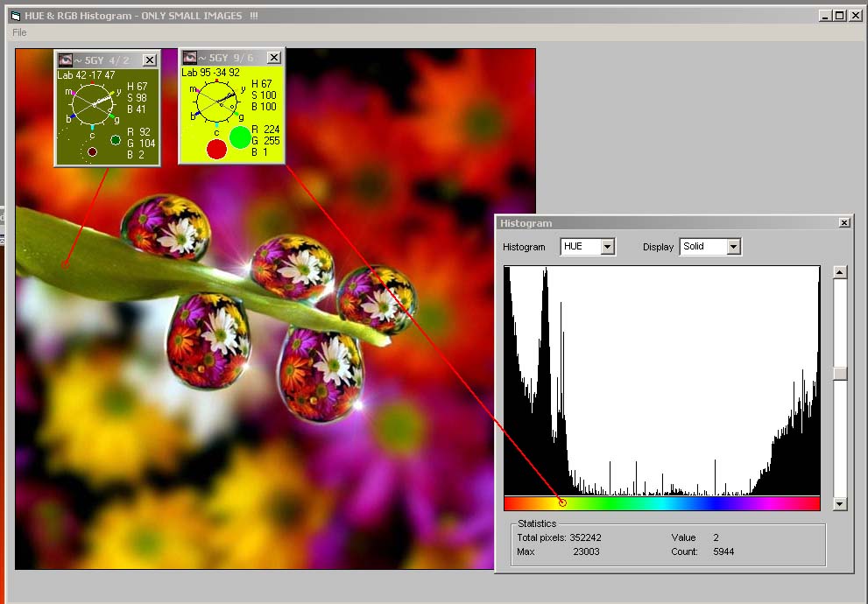Image resolution: width=868 pixels, height=604 pixels.
Task: Click hue wheel in dark olive panel
Action: tap(91, 104)
